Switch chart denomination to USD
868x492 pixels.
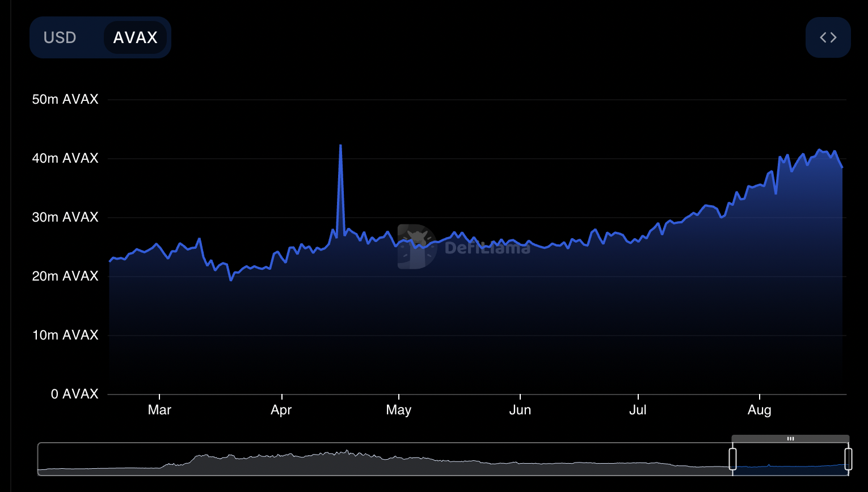60,37
